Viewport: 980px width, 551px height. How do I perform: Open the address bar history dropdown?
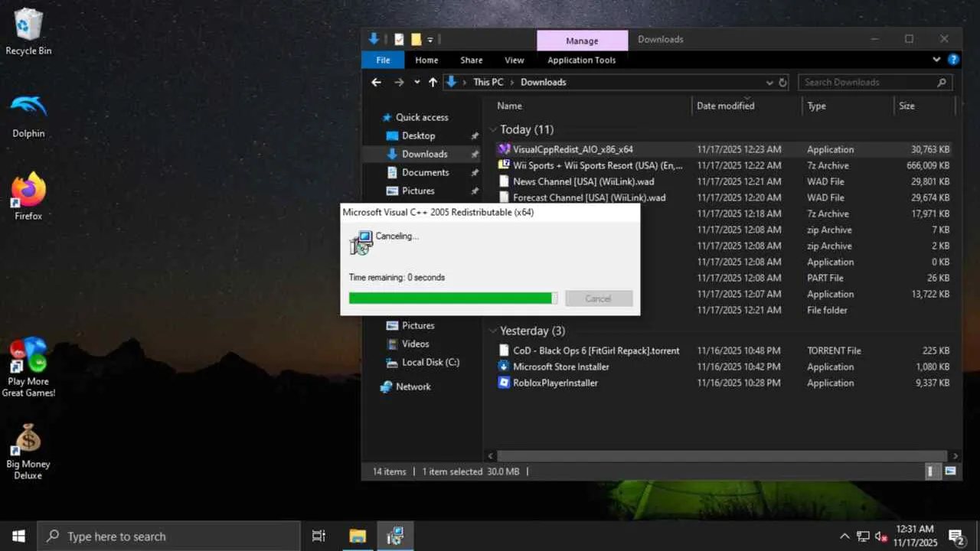[769, 83]
